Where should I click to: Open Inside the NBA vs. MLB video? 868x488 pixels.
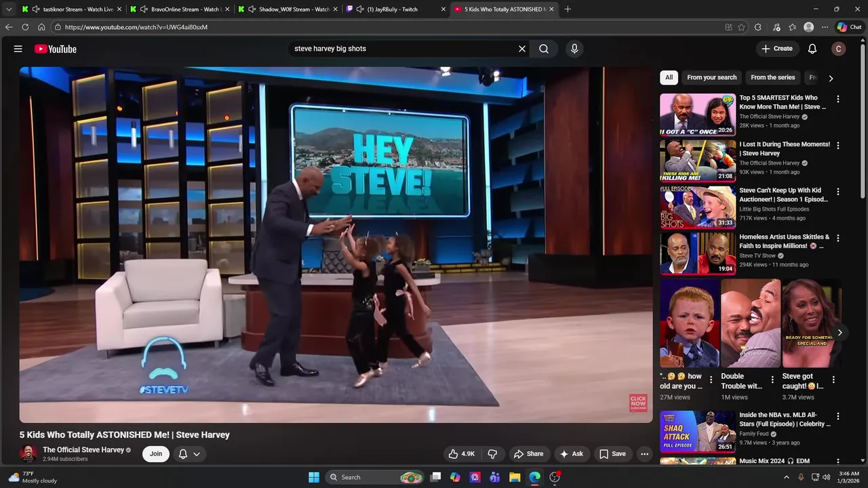click(698, 431)
